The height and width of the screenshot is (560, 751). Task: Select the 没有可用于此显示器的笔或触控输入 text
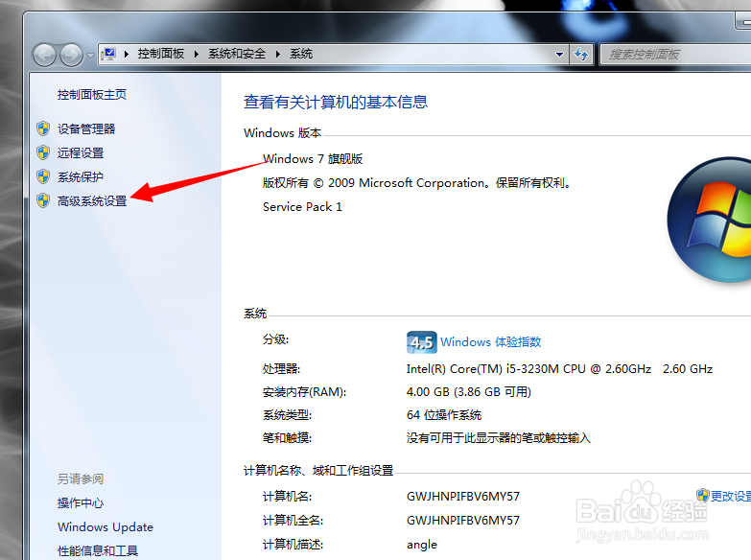pyautogui.click(x=499, y=438)
